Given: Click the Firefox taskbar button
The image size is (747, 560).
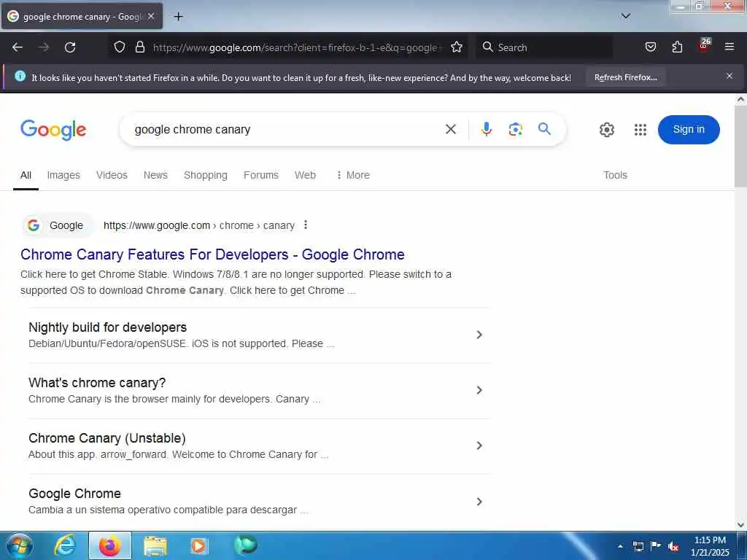Looking at the screenshot, I should [x=109, y=545].
